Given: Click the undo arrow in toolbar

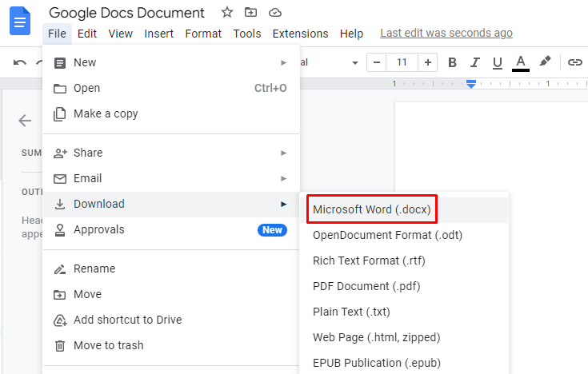Looking at the screenshot, I should (x=20, y=62).
